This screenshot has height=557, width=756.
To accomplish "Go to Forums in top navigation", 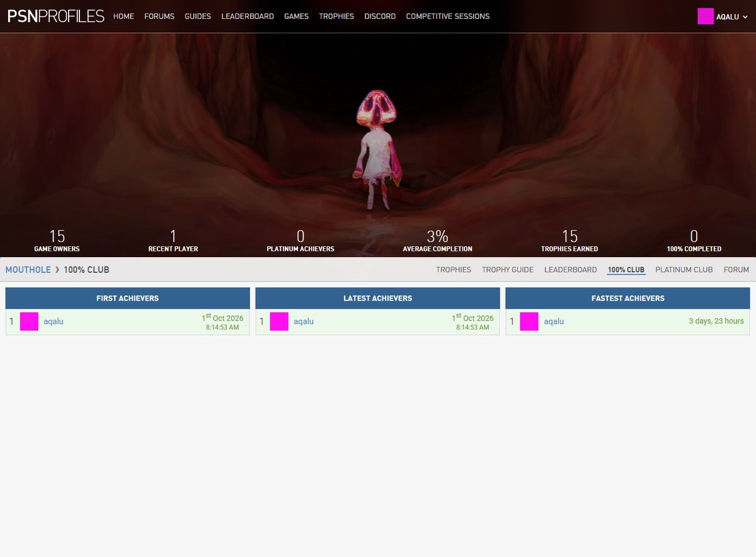I will [x=159, y=16].
